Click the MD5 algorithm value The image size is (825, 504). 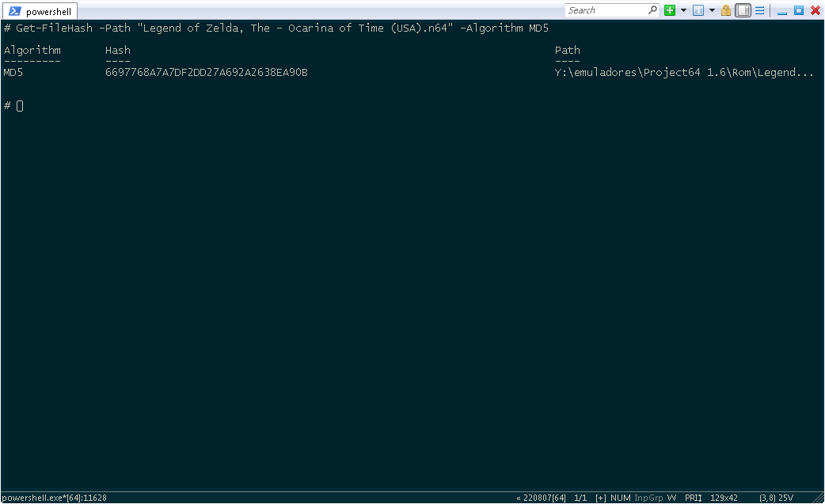point(13,73)
